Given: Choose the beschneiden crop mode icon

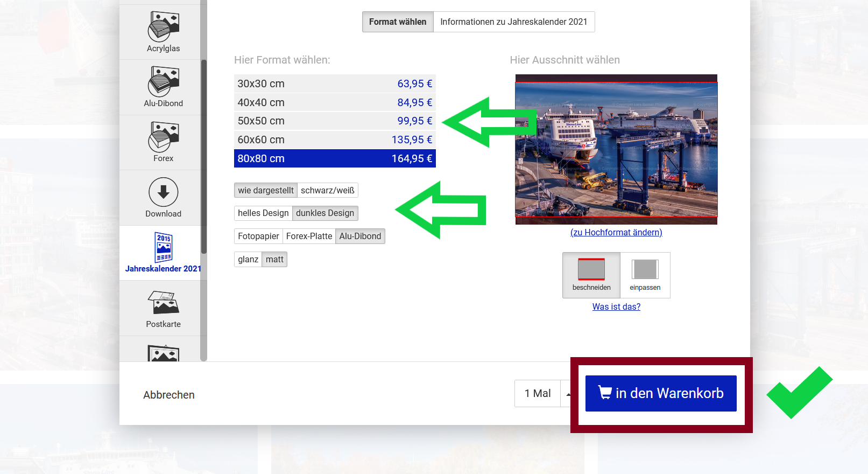Looking at the screenshot, I should click(591, 269).
